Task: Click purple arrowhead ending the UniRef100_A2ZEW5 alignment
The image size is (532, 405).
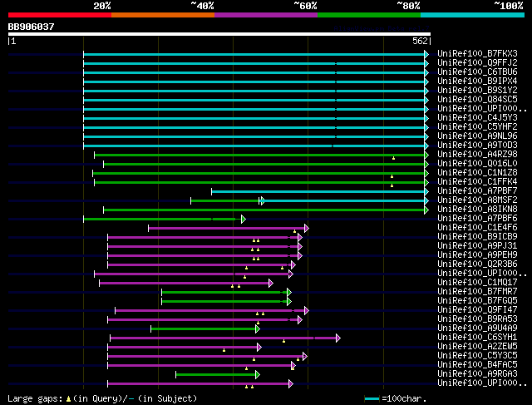Action: [x=259, y=348]
